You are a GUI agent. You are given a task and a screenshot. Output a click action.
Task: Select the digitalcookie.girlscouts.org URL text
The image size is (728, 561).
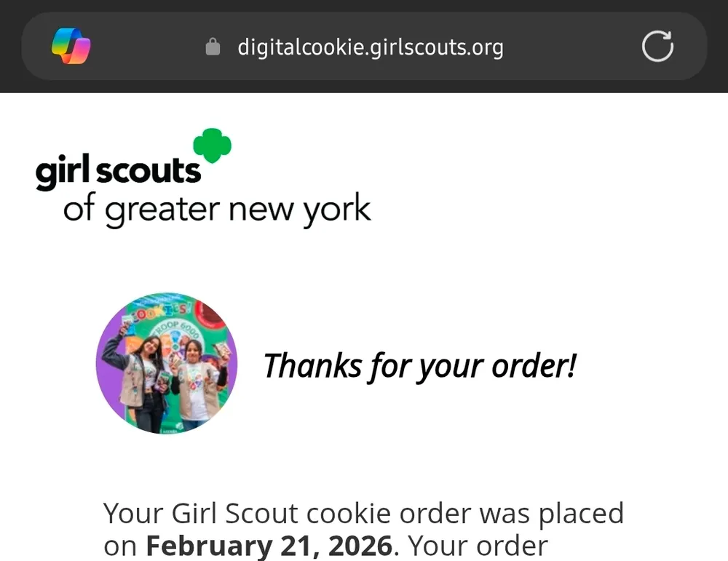(371, 47)
